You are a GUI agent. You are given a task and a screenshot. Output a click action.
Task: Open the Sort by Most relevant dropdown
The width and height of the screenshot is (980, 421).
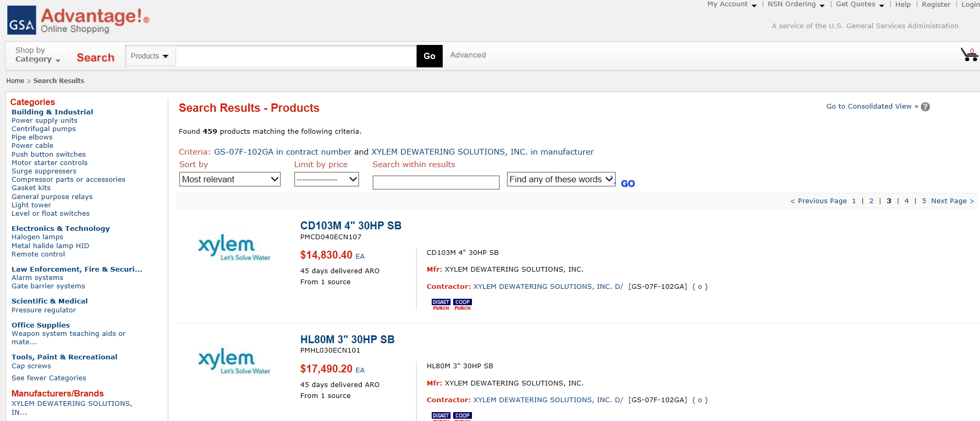click(x=230, y=179)
